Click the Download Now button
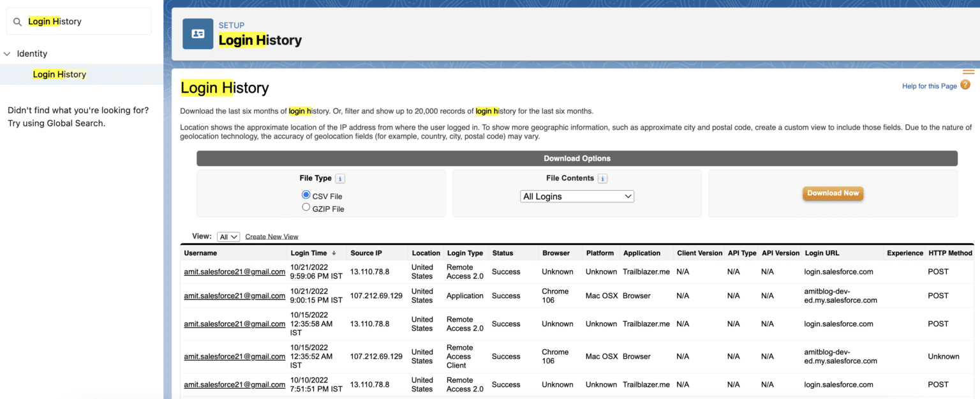This screenshot has width=980, height=399. click(833, 193)
